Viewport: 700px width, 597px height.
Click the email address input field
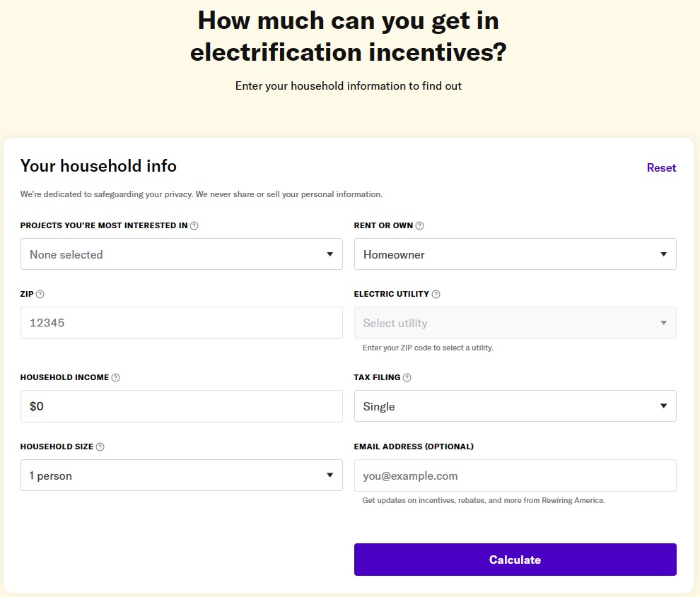click(x=515, y=475)
